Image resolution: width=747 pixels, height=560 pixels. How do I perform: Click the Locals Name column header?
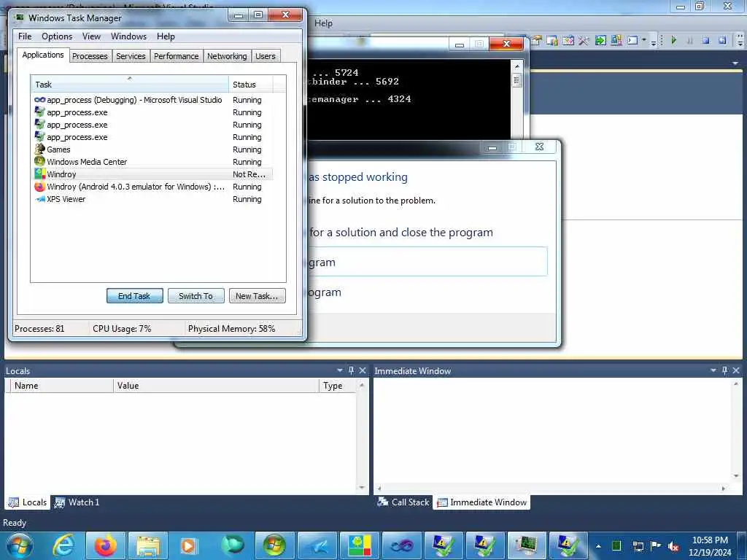[63, 386]
